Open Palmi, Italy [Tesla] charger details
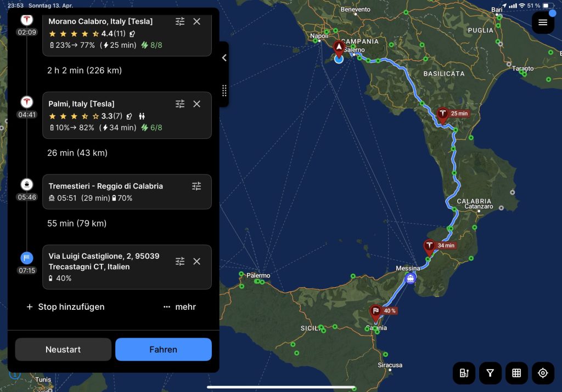562x392 pixels. click(x=81, y=104)
